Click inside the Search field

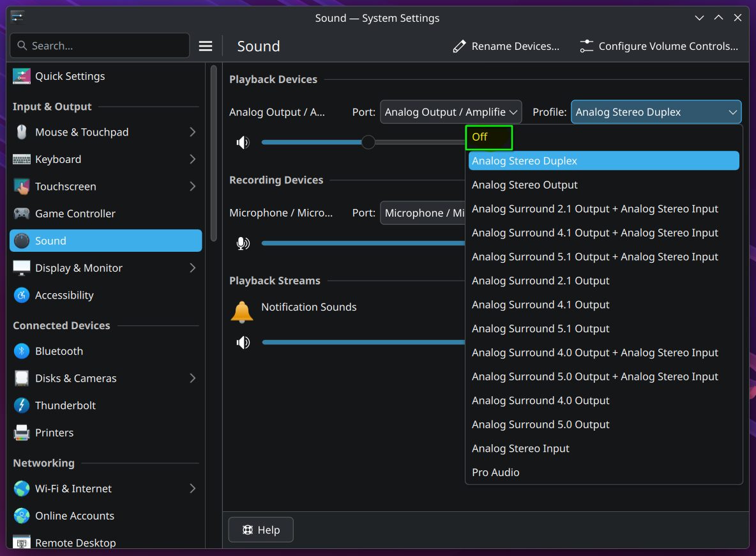coord(99,45)
